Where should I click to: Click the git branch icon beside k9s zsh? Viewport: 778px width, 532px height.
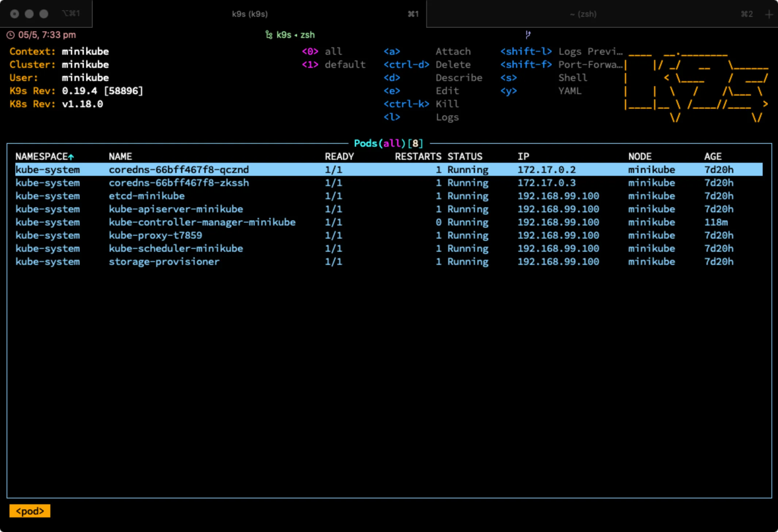(x=269, y=35)
